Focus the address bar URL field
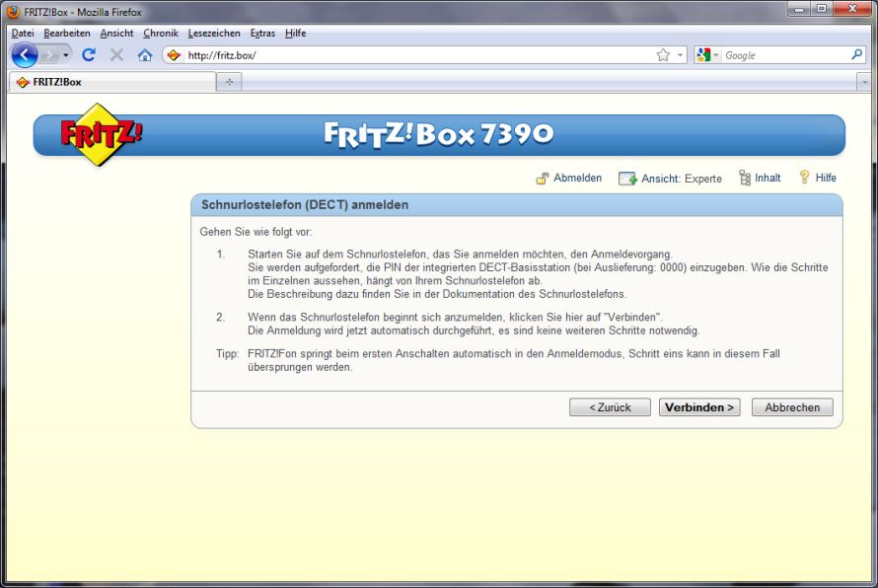878x588 pixels. [x=420, y=55]
